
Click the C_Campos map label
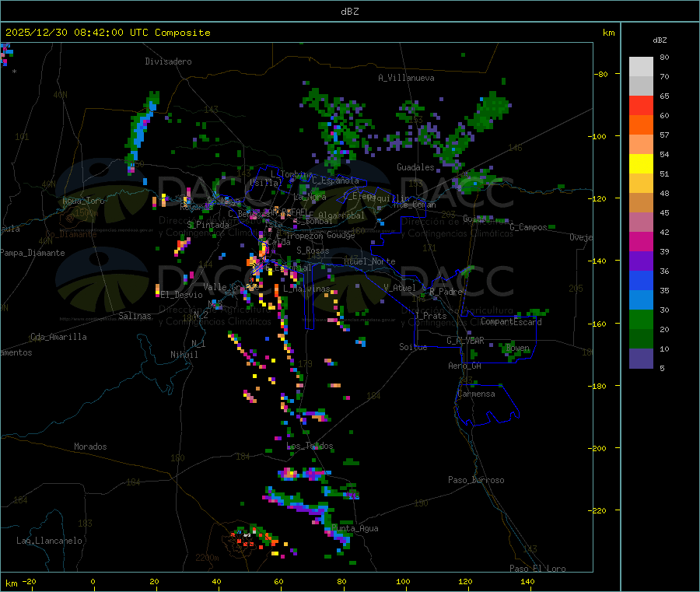[528, 227]
